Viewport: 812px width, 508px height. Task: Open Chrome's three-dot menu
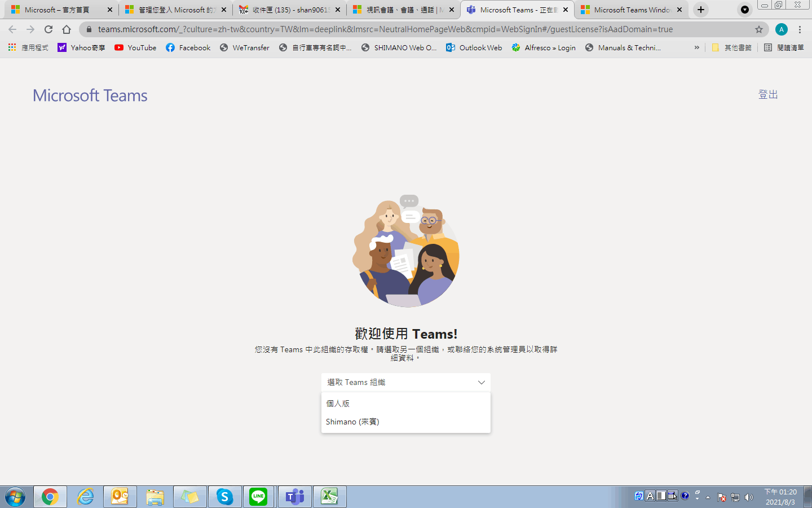pyautogui.click(x=800, y=29)
